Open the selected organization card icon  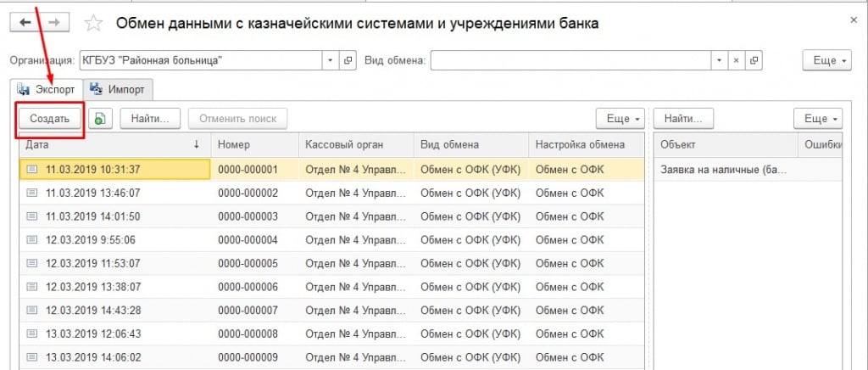[x=348, y=60]
